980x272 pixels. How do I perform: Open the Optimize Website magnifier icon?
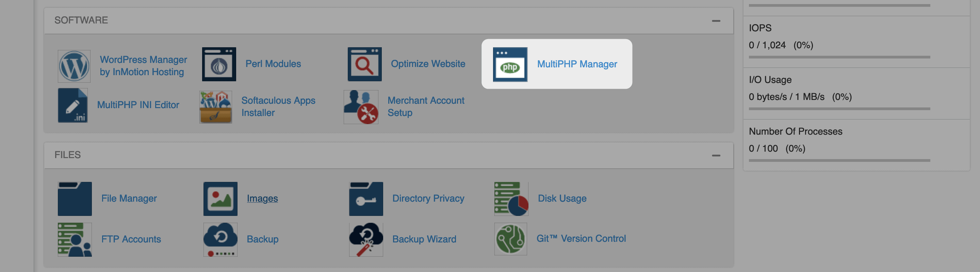(x=364, y=64)
